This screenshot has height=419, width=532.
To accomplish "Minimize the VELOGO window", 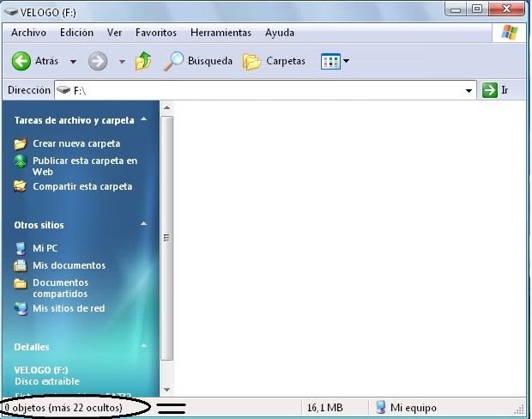I will (x=456, y=9).
